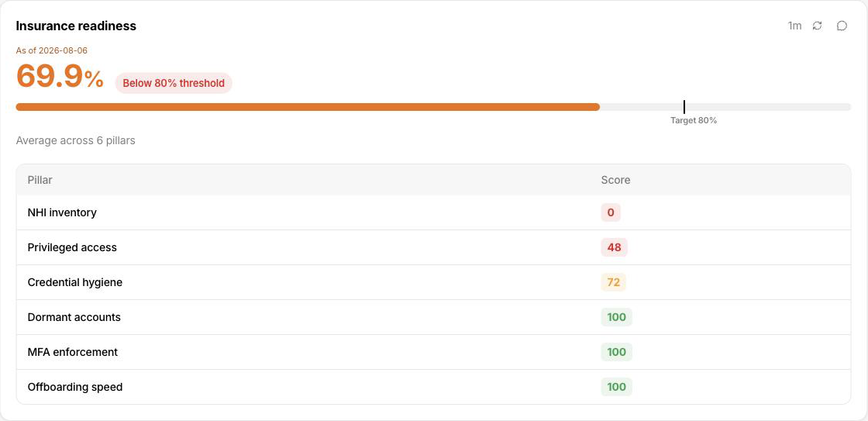This screenshot has width=868, height=421.
Task: Select the Privileged access row
Action: [433, 247]
